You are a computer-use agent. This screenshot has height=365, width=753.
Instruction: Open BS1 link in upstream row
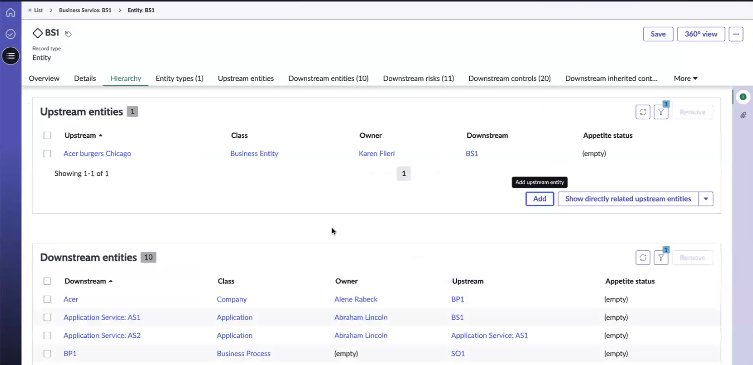pos(472,154)
